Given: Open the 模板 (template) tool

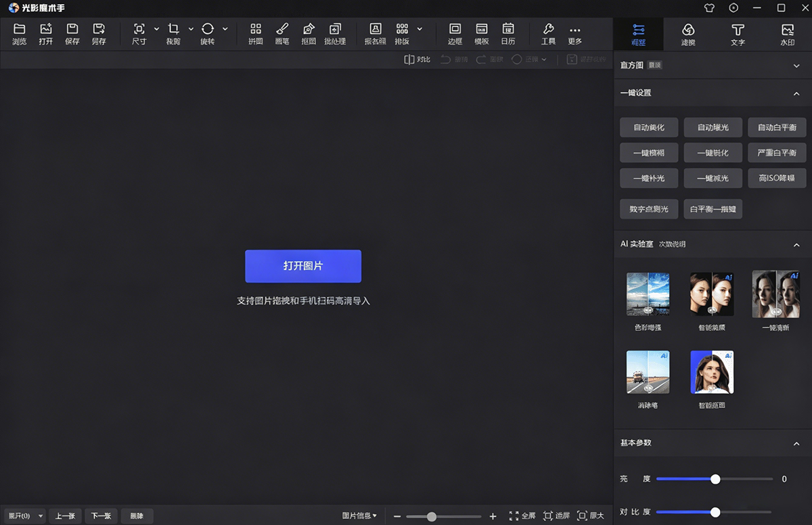Looking at the screenshot, I should pyautogui.click(x=482, y=34).
